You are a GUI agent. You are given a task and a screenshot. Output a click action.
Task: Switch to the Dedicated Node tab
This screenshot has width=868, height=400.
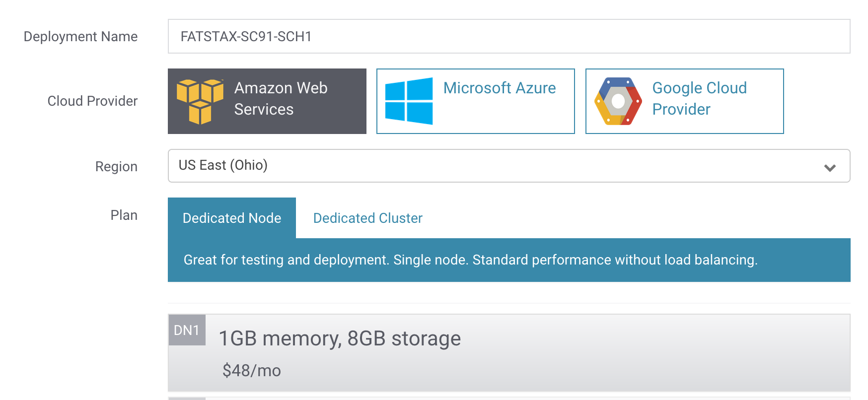pos(232,218)
